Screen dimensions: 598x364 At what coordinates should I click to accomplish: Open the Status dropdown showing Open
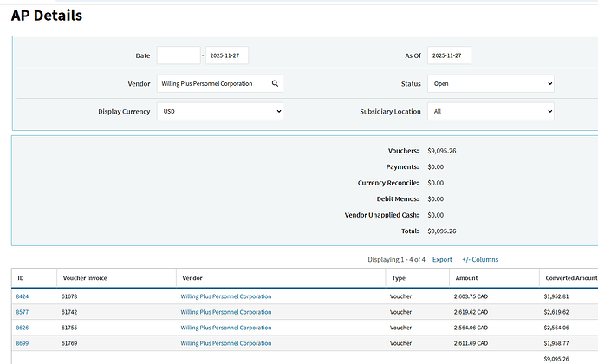[x=490, y=84]
